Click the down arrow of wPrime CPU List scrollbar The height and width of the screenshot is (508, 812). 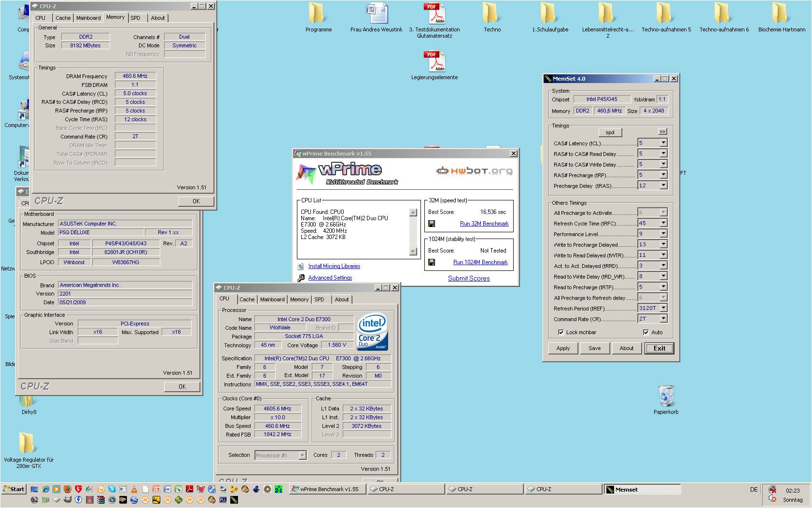413,251
